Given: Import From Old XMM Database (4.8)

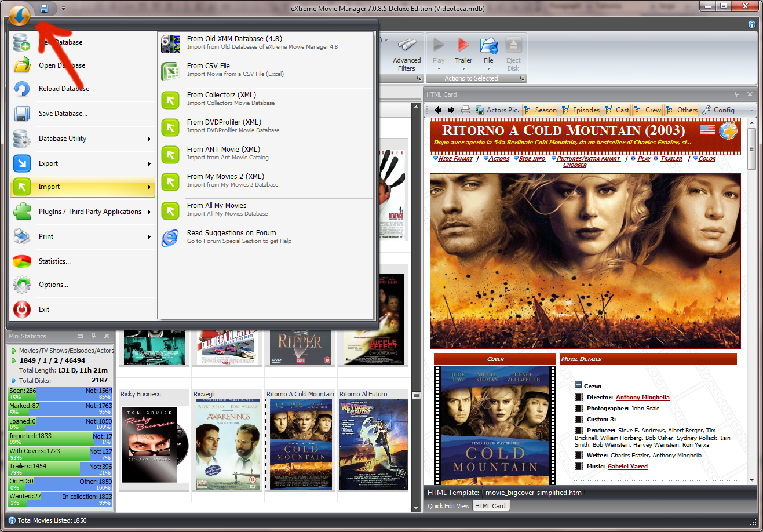Looking at the screenshot, I should (x=265, y=43).
